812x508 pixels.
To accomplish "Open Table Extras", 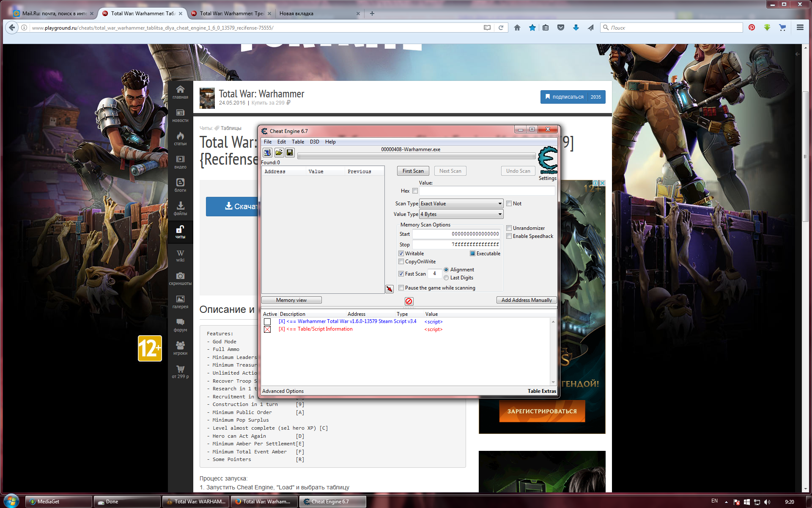I will [x=542, y=391].
